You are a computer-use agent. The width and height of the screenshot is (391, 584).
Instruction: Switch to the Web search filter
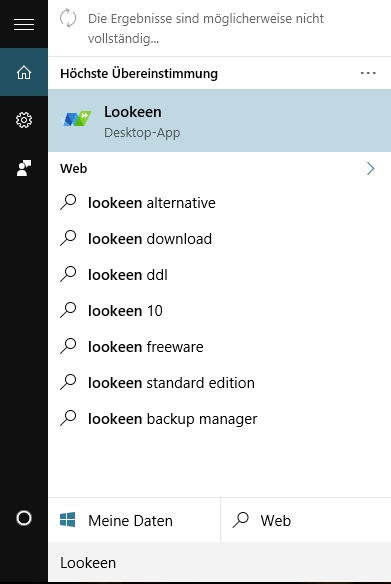[306, 520]
